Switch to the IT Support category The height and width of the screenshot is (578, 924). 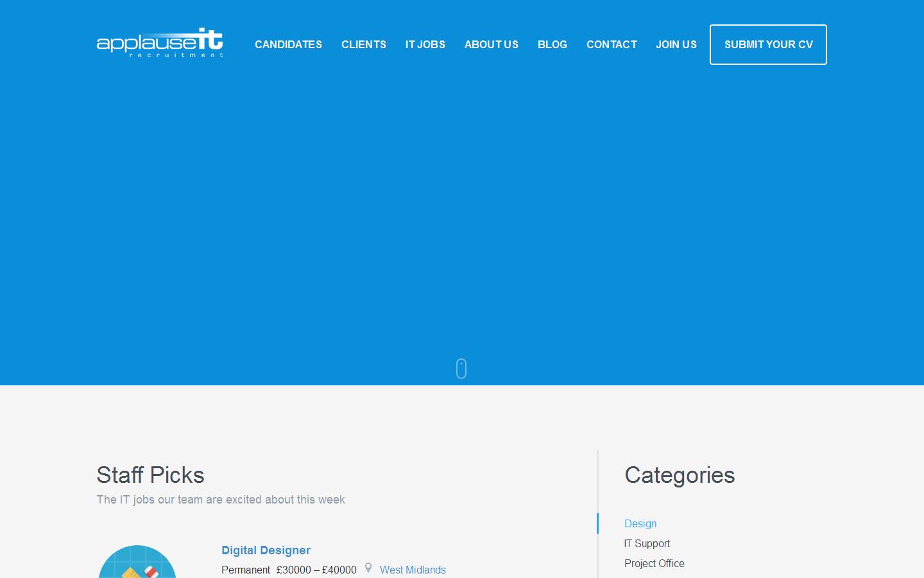click(647, 543)
